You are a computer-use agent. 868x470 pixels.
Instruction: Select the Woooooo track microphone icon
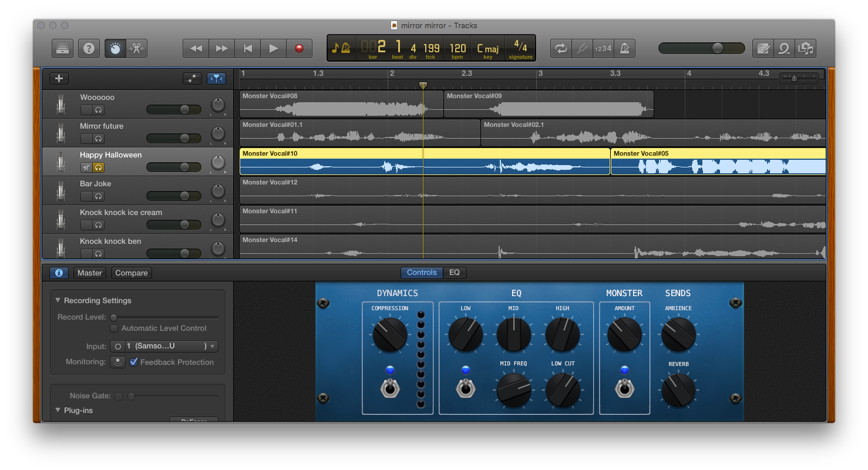[60, 105]
